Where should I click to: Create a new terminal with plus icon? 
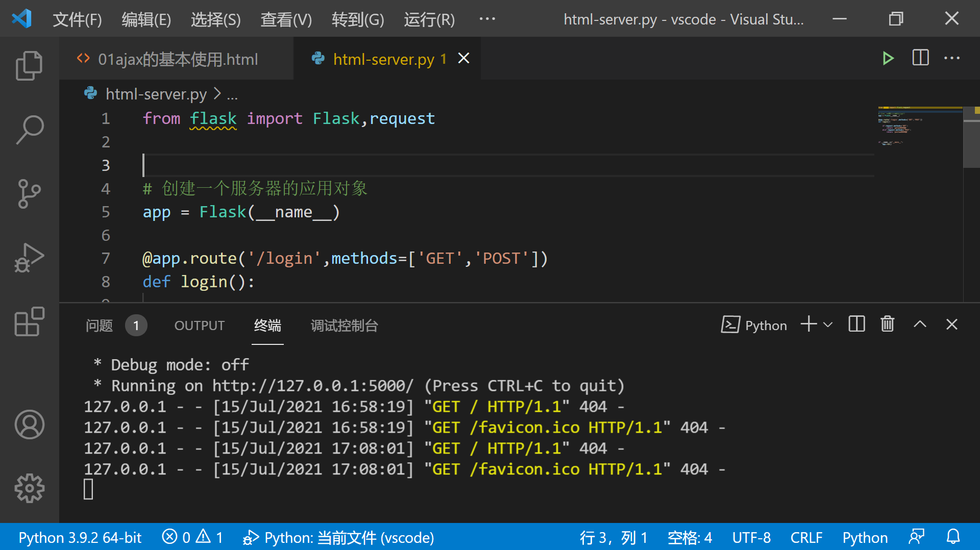point(808,324)
